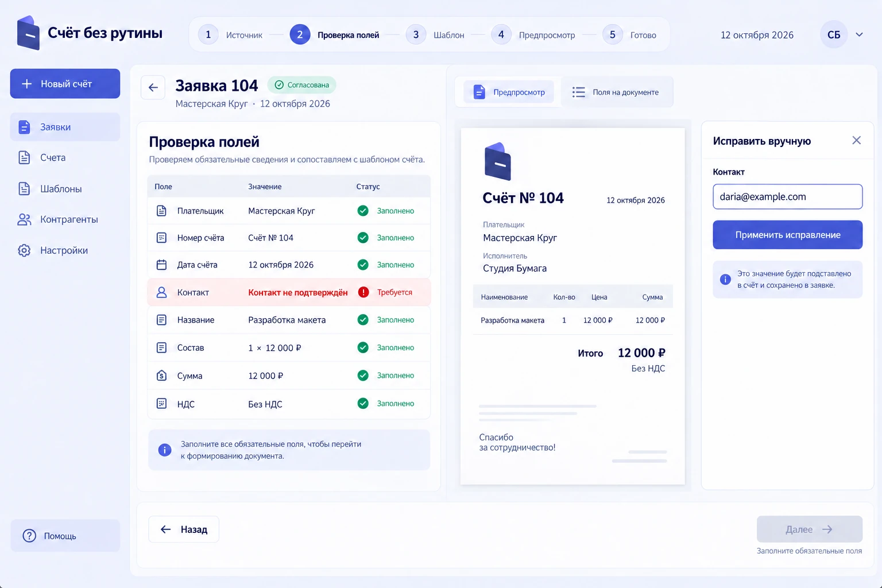Image resolution: width=882 pixels, height=588 pixels.
Task: Click the Контакт email input field
Action: coord(788,197)
